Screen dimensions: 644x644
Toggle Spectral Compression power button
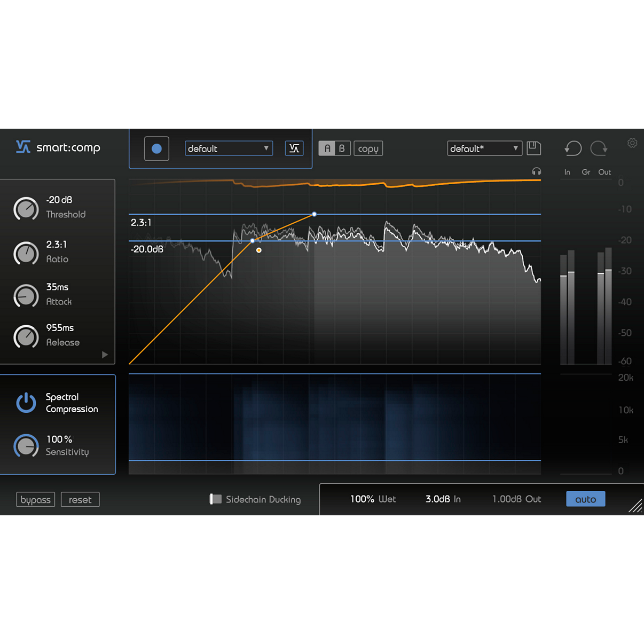coord(26,403)
